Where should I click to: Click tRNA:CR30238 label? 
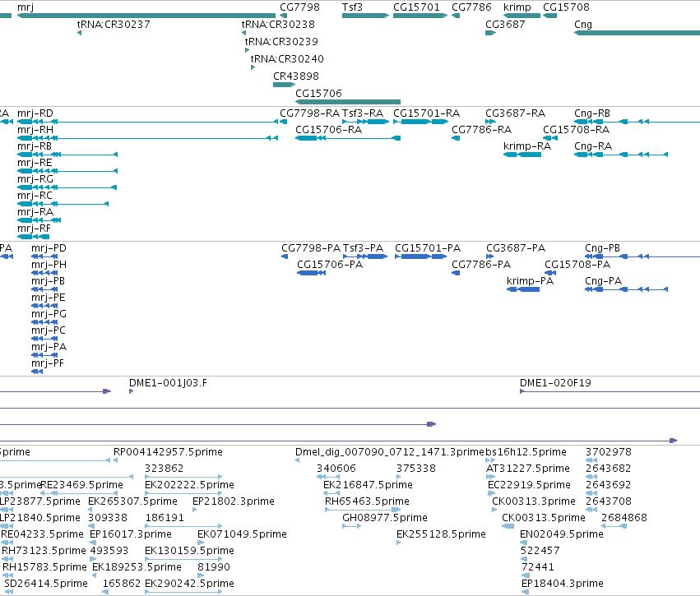(278, 25)
